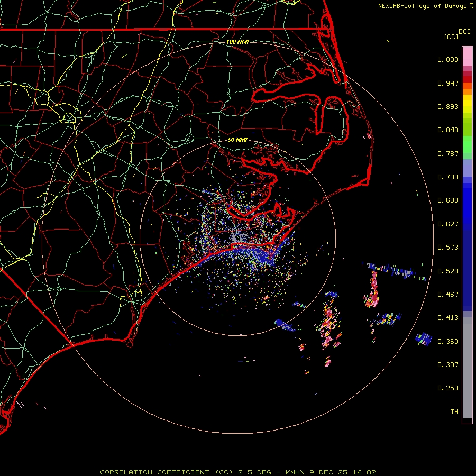Click the [CC] unit label
The image size is (476, 476).
pos(451,36)
